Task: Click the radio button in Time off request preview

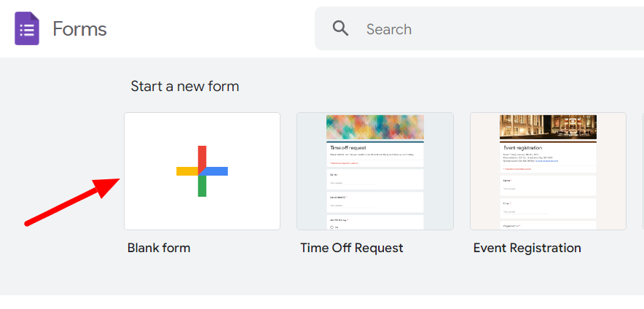Action: [x=331, y=227]
